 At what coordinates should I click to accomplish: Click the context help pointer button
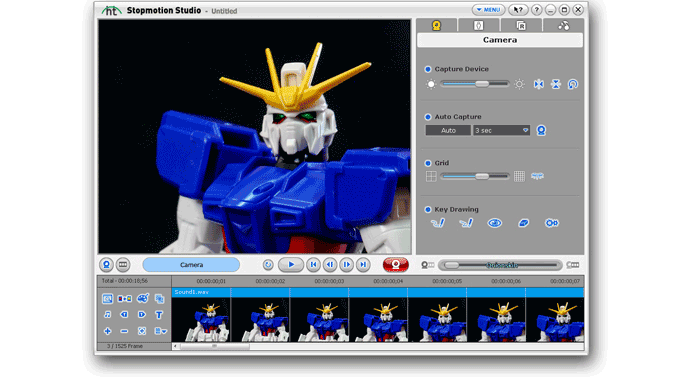(518, 10)
